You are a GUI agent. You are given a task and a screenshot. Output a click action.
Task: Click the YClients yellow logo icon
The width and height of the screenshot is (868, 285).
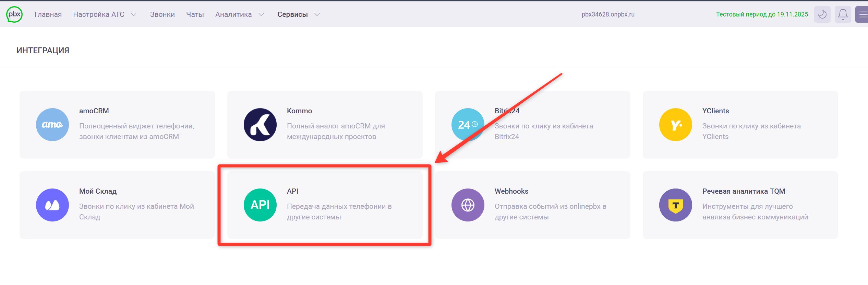point(675,125)
